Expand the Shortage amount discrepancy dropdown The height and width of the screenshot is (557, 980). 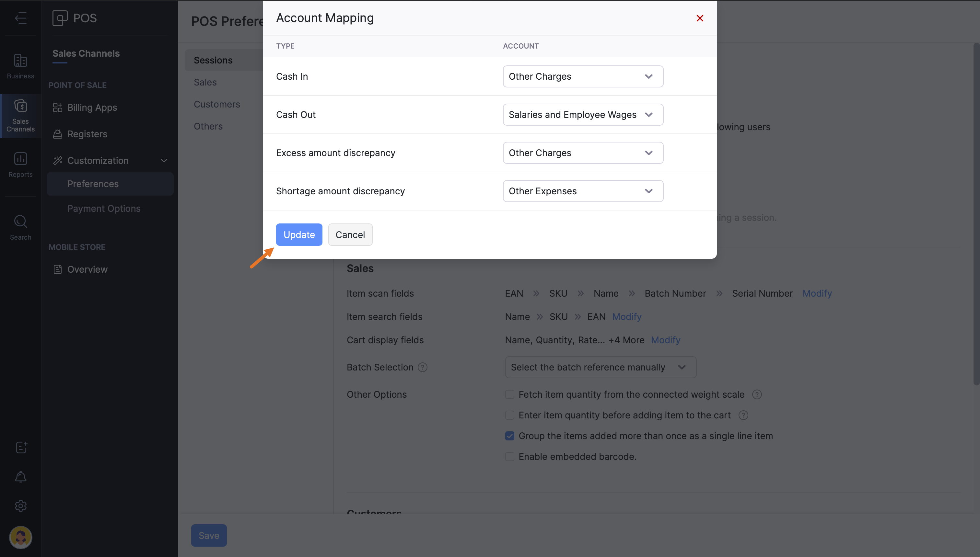point(583,191)
